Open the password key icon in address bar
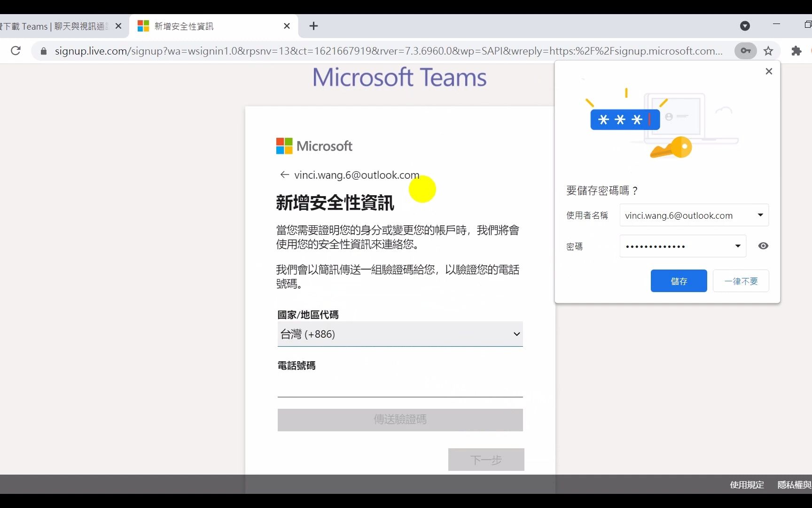This screenshot has width=812, height=508. pyautogui.click(x=746, y=51)
